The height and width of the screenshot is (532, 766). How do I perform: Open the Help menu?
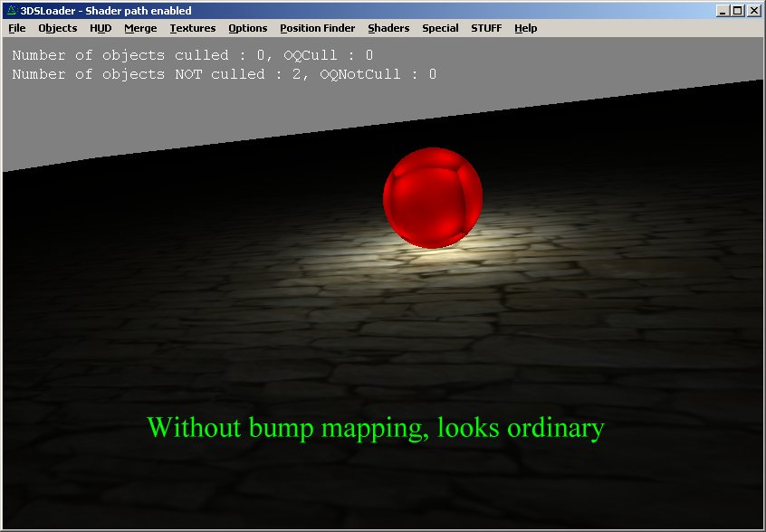point(526,28)
